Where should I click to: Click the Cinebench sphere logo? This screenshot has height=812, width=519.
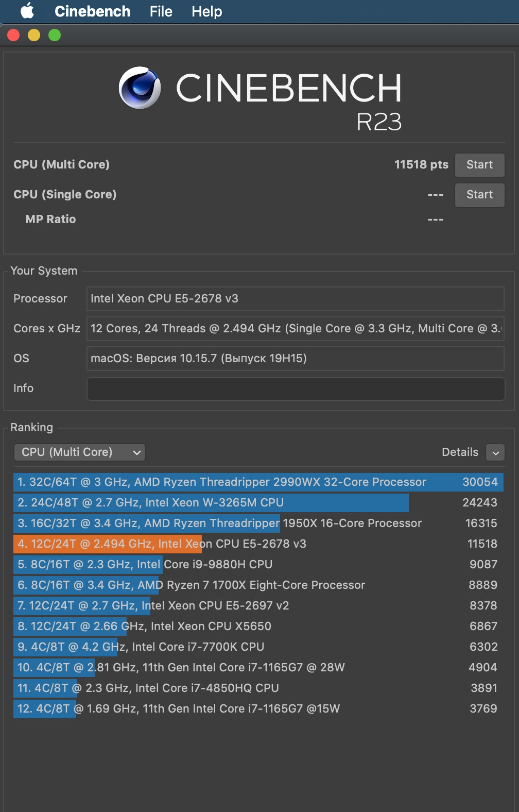[140, 88]
